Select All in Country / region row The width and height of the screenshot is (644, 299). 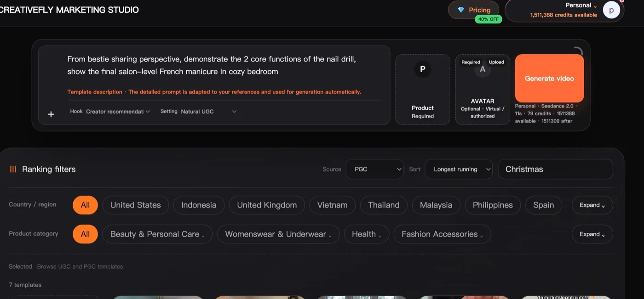pyautogui.click(x=85, y=205)
